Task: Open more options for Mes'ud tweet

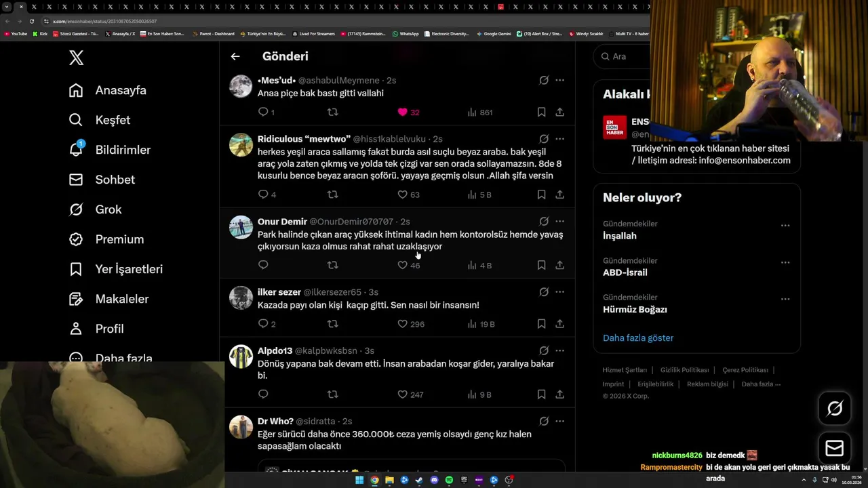Action: [x=559, y=80]
